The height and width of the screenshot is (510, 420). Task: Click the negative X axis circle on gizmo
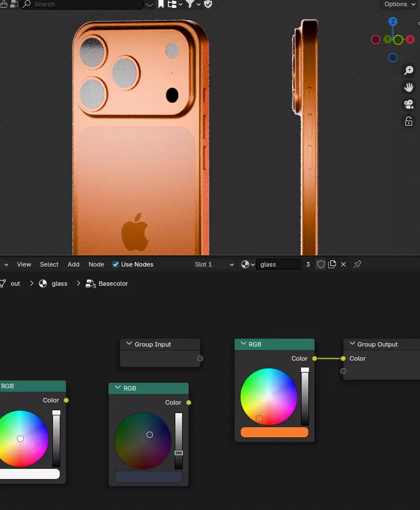[x=375, y=39]
